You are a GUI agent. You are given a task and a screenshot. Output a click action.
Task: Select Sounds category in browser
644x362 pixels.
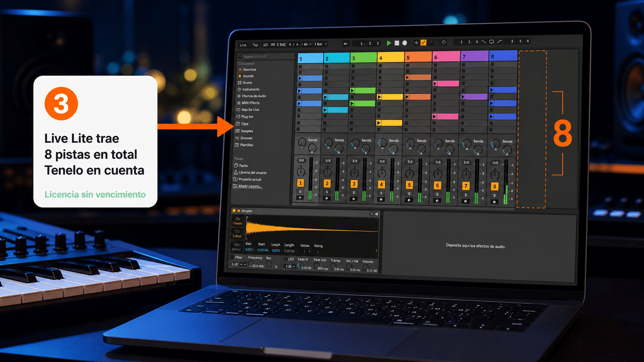pos(248,76)
